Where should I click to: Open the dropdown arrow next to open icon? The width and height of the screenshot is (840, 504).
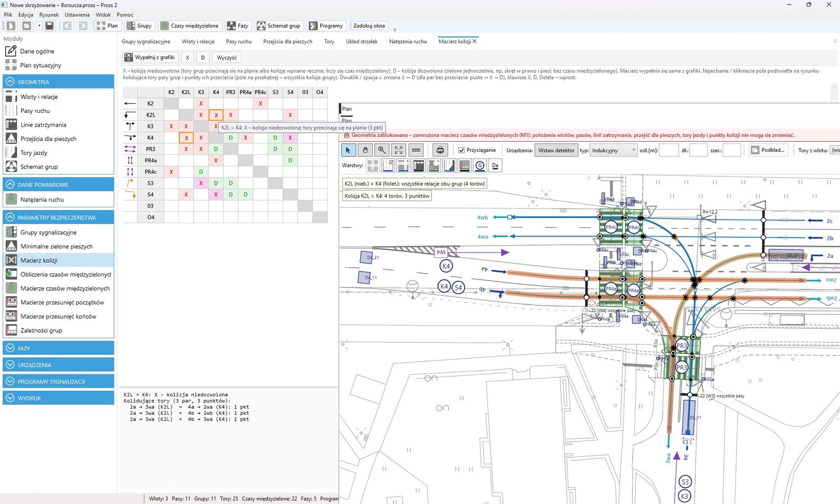tap(39, 26)
